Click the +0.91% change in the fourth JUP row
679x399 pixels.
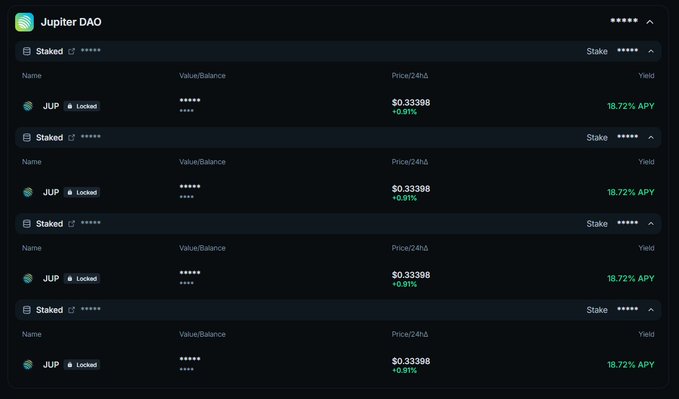coord(404,370)
